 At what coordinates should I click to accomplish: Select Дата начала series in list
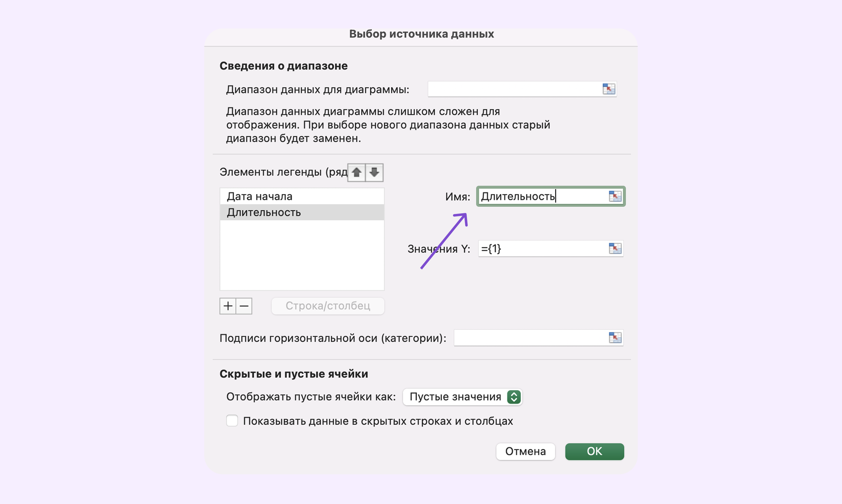pos(302,196)
